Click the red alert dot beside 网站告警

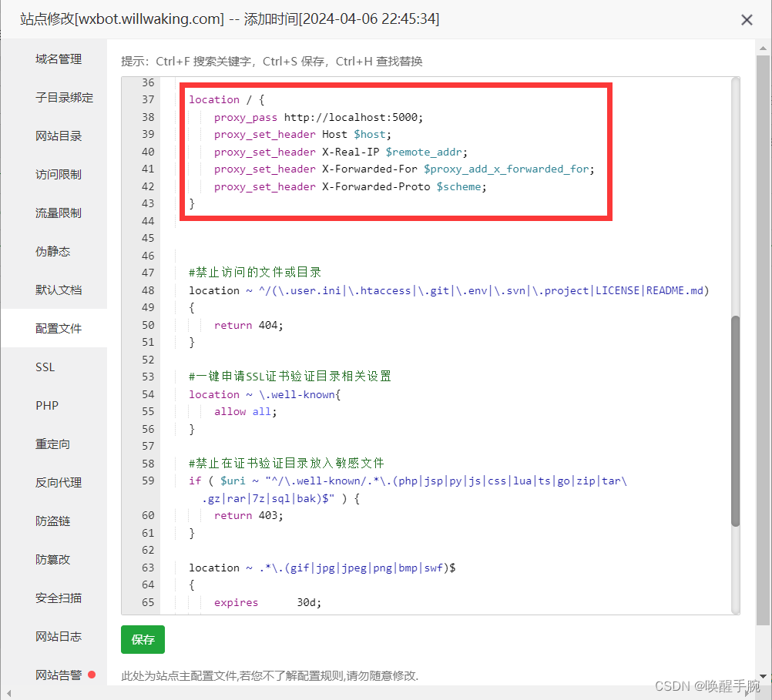(92, 675)
